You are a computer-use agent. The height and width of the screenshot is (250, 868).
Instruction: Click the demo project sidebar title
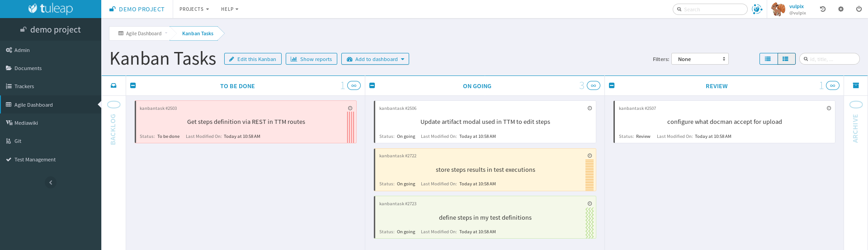tap(51, 29)
